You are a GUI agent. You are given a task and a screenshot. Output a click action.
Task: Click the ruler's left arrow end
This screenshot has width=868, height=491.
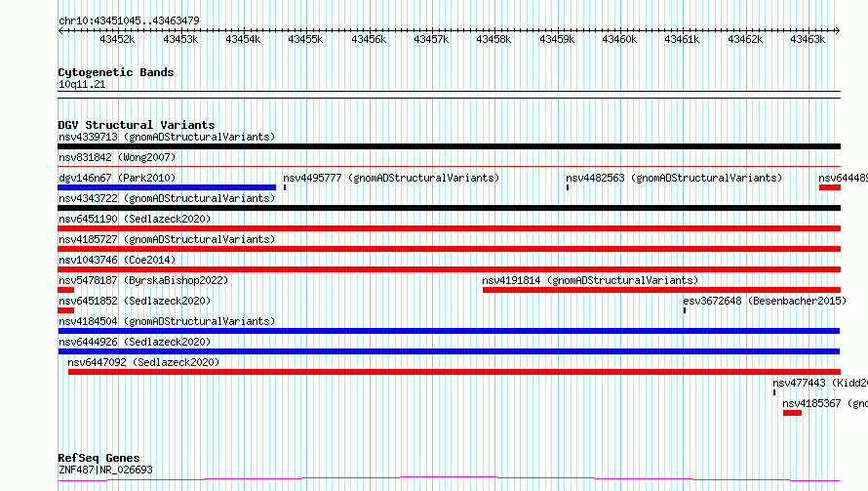(x=60, y=31)
